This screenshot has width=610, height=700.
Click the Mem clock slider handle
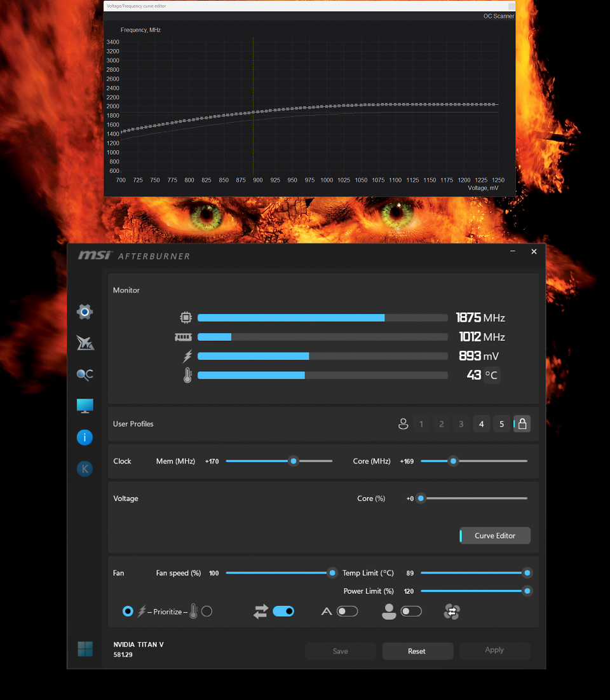click(x=293, y=461)
